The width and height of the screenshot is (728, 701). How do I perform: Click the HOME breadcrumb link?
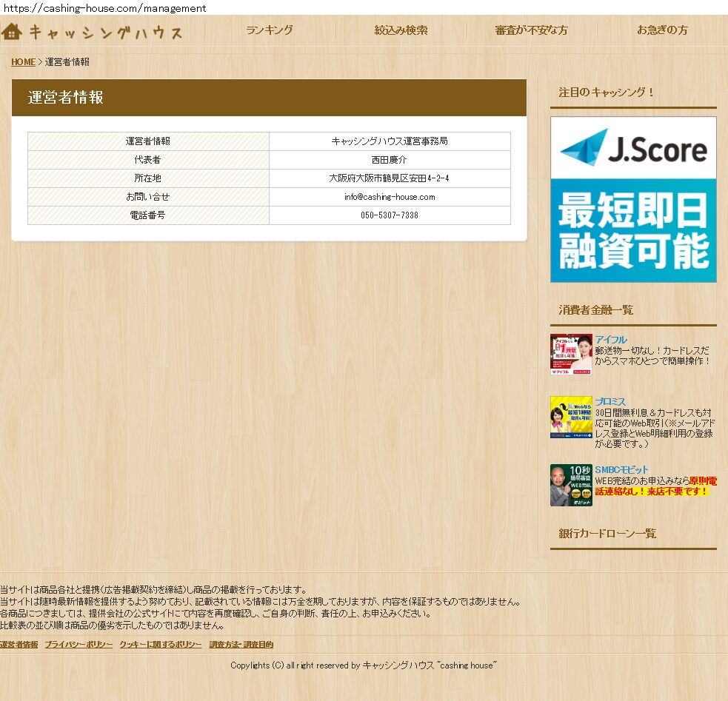click(23, 62)
